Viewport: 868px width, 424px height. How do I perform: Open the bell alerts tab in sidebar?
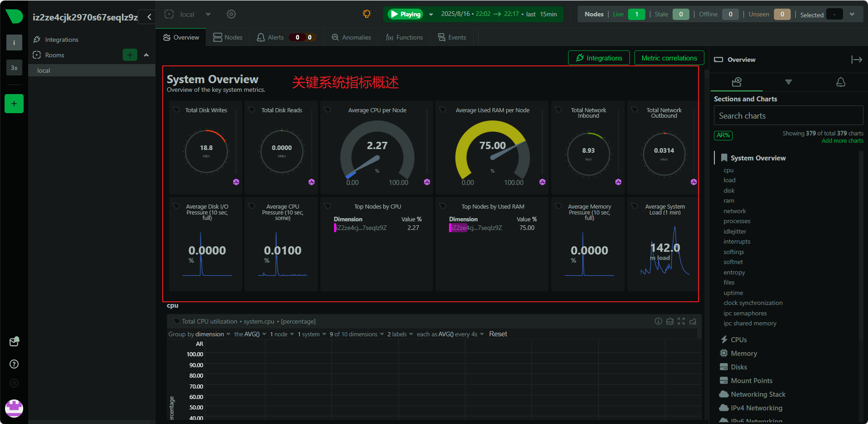841,82
